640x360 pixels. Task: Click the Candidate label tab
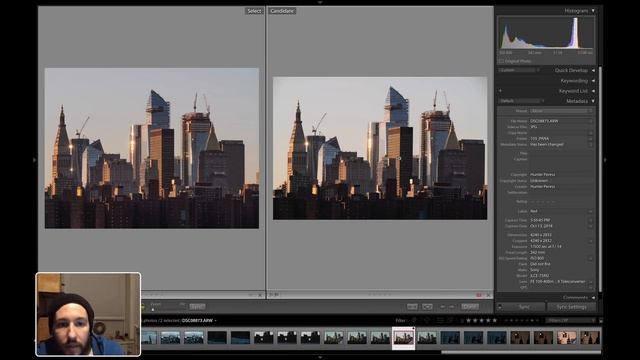click(282, 11)
